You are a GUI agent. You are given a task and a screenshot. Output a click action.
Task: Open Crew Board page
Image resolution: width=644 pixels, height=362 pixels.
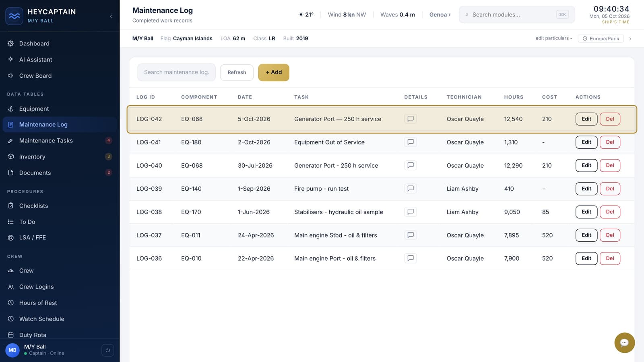[x=60, y=76]
